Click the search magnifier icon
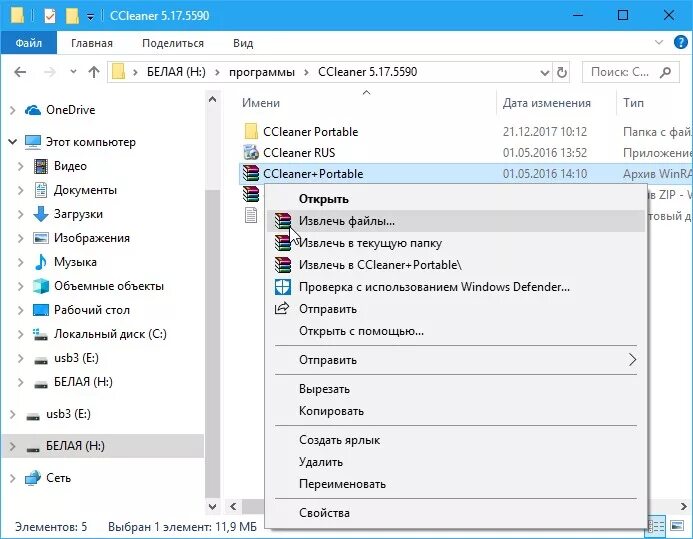This screenshot has height=539, width=693. 665,72
